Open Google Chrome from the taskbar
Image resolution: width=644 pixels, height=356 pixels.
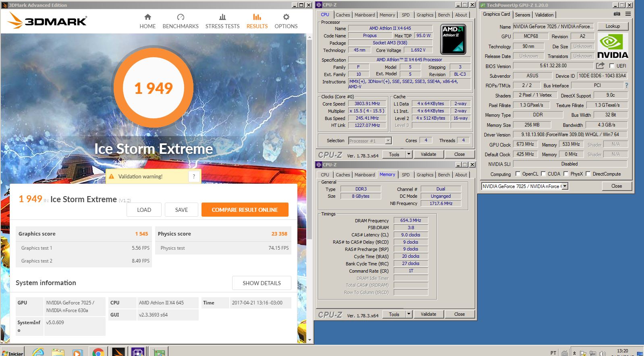[98, 352]
